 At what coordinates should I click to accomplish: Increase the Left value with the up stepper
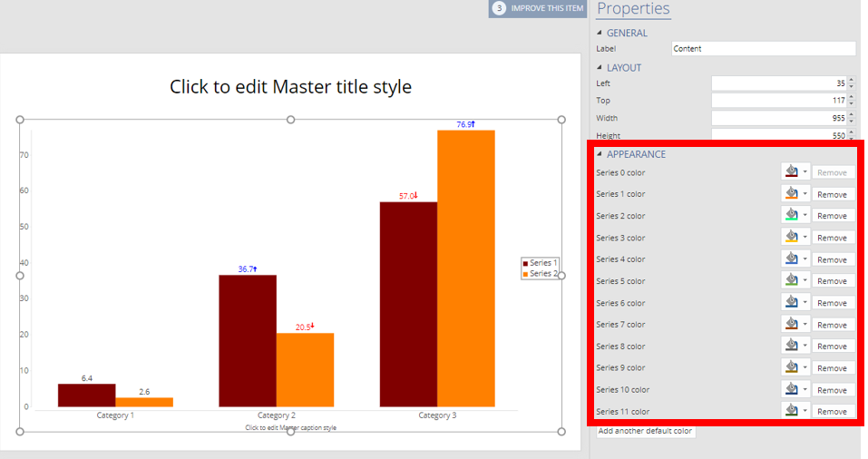click(851, 80)
